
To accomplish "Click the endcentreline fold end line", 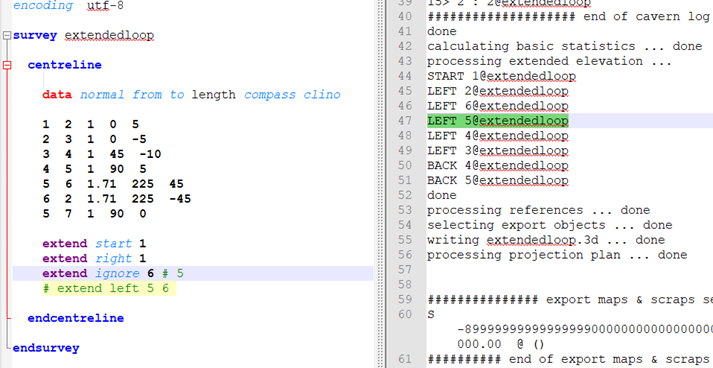I will (x=75, y=318).
